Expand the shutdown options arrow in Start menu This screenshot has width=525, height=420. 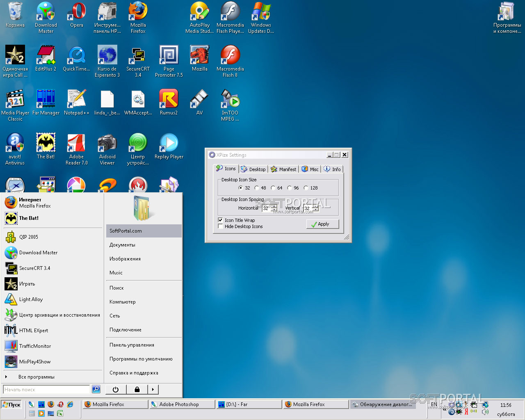point(153,390)
